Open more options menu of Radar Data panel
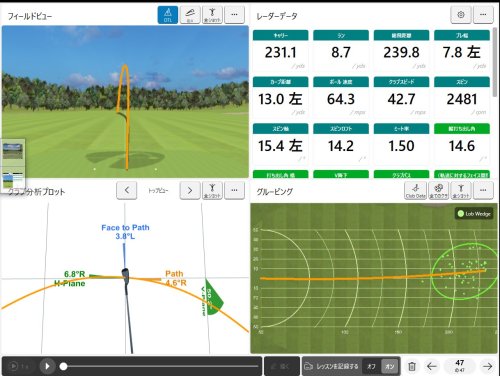The width and height of the screenshot is (500, 376). coord(483,15)
